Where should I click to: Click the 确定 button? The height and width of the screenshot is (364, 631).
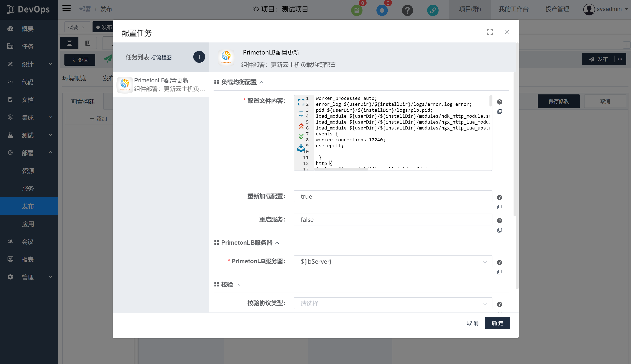(497, 323)
